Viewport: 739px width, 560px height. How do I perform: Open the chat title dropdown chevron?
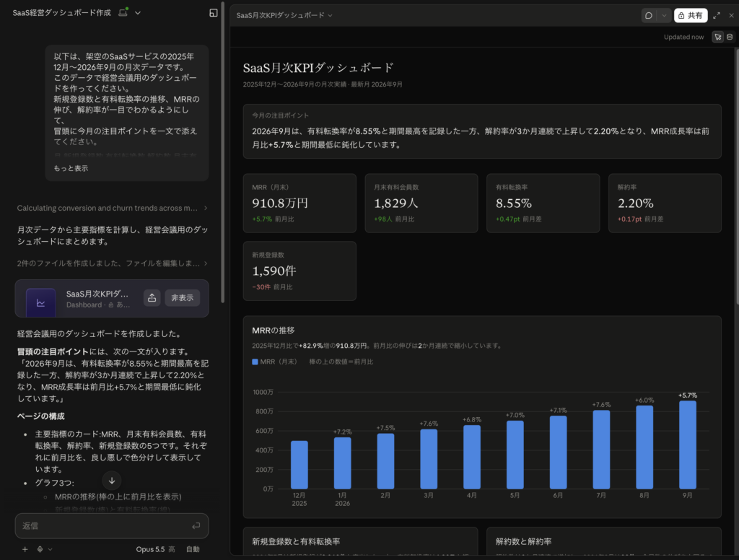click(x=138, y=13)
